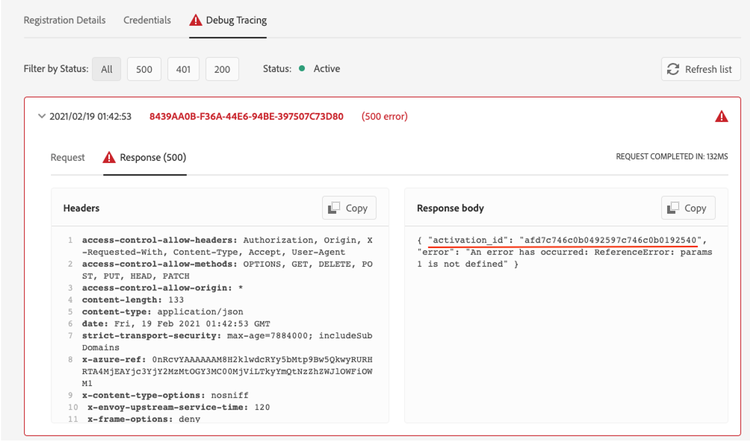The height and width of the screenshot is (441, 750).
Task: Click the request ID 8439AA0B-F36A link
Action: [x=246, y=116]
